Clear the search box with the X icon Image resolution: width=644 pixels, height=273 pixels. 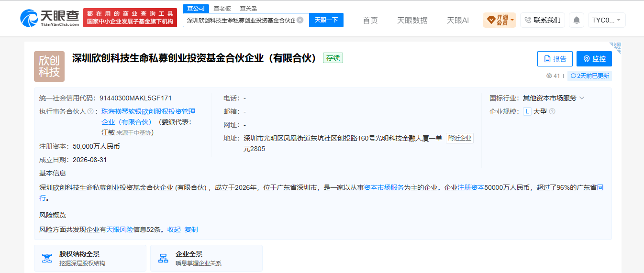(x=300, y=20)
